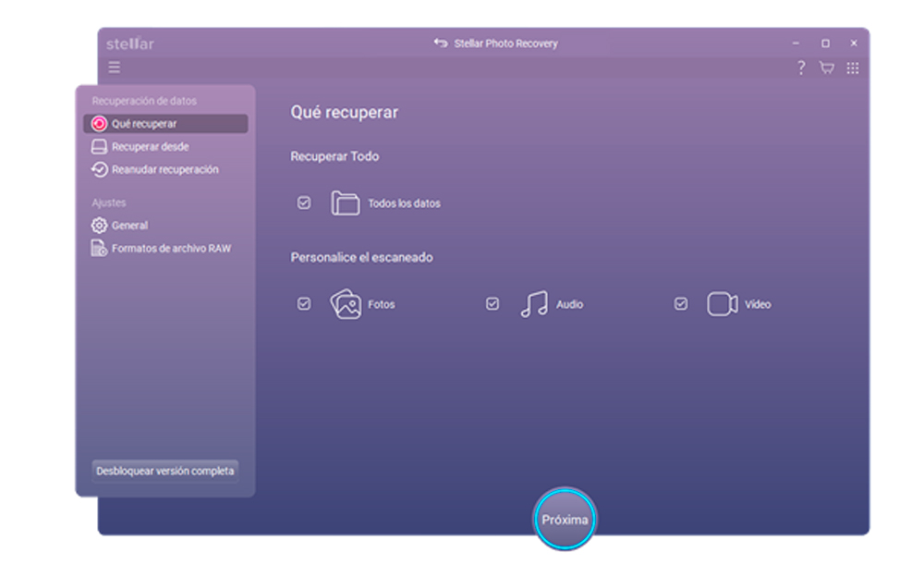924x577 pixels.
Task: Click the Todos los datos folder icon
Action: click(346, 203)
